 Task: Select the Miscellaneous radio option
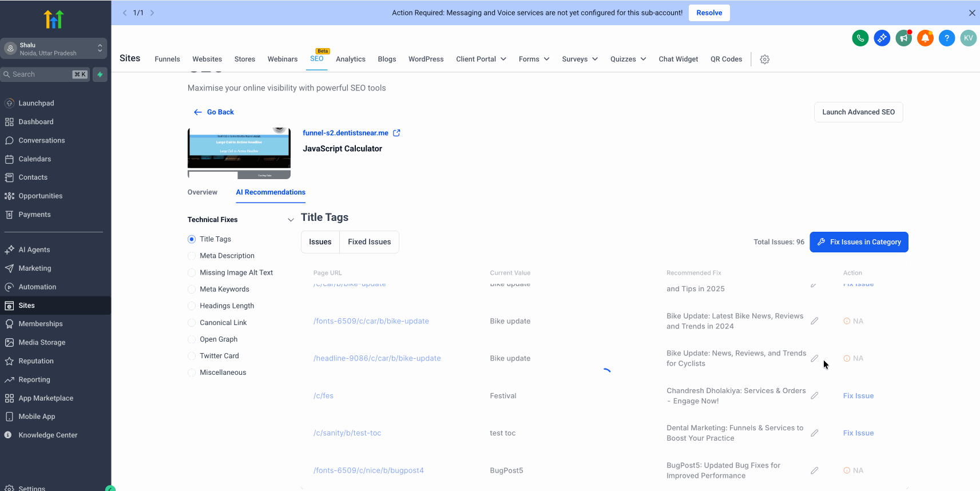(192, 373)
